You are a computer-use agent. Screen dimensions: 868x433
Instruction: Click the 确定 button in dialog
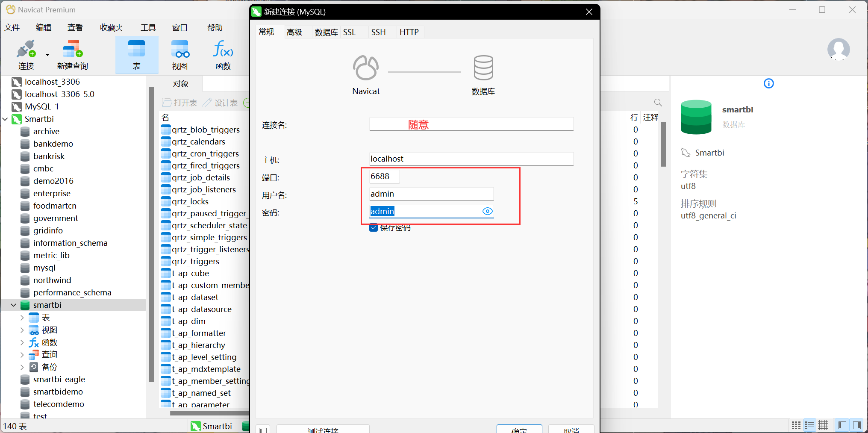pos(519,429)
